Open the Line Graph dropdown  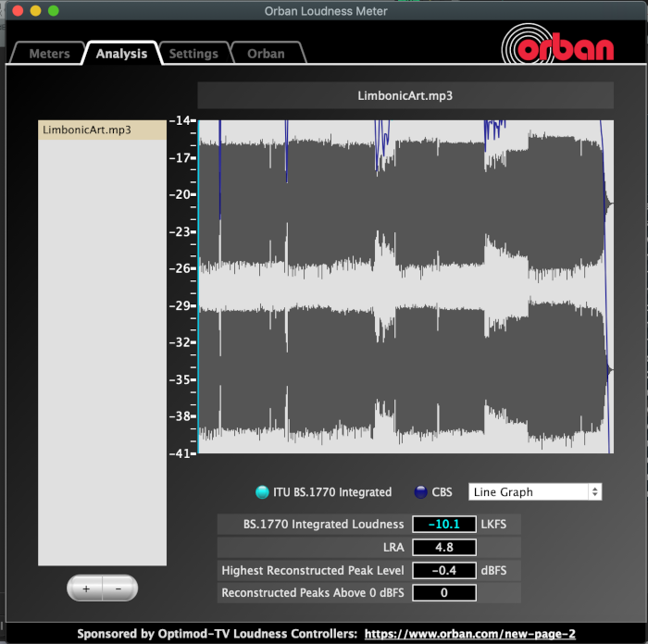coord(535,492)
